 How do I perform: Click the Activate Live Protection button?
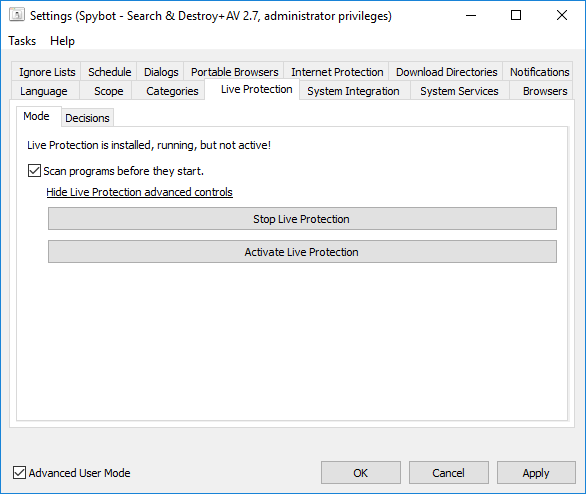click(x=302, y=251)
